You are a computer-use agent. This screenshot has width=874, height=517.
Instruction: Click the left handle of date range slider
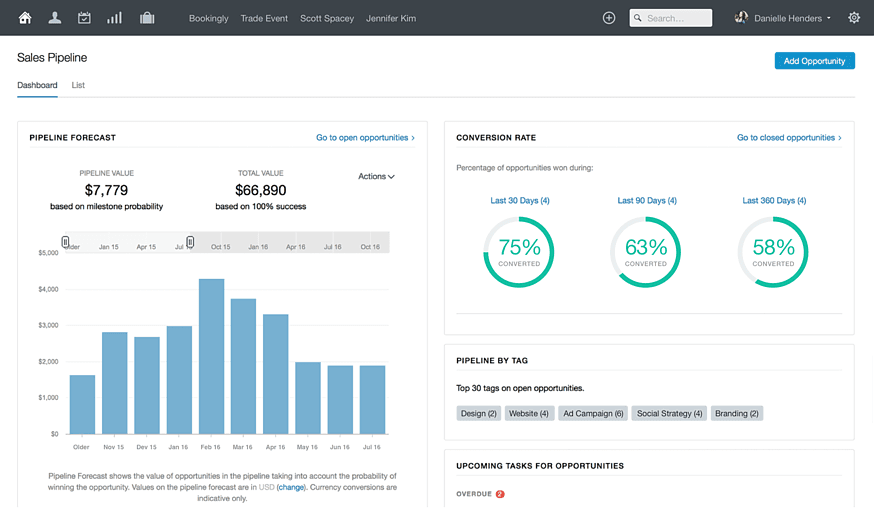coord(66,242)
